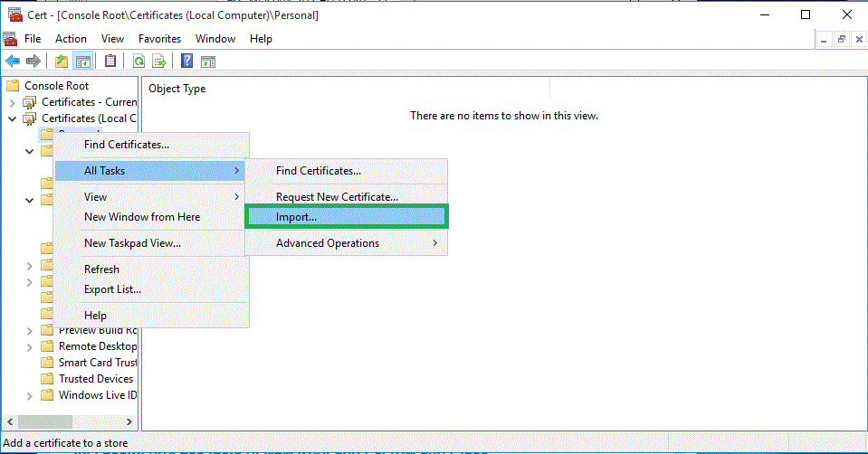Expand the Remote Desktop folder arrow
Viewport: 868px width, 454px height.
coord(30,346)
